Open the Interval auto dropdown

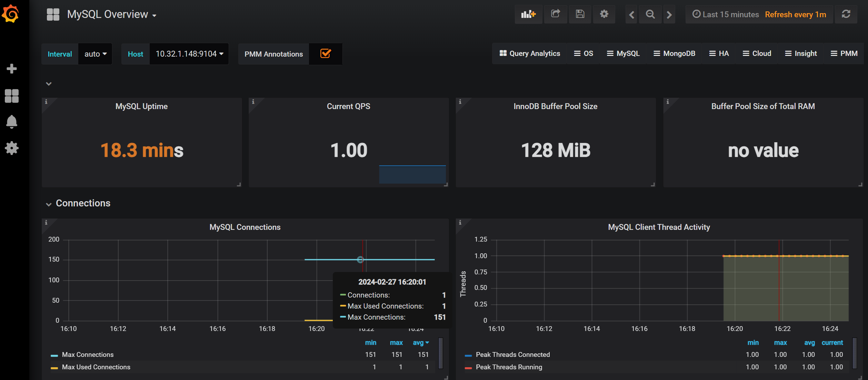click(95, 54)
